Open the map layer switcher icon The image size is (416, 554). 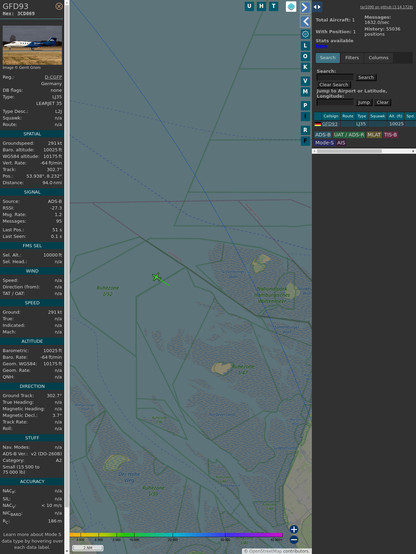pyautogui.click(x=291, y=7)
